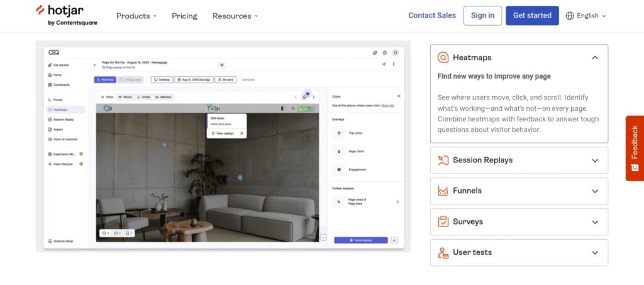Expand the Funnels accordion
644x285 pixels.
pos(519,191)
